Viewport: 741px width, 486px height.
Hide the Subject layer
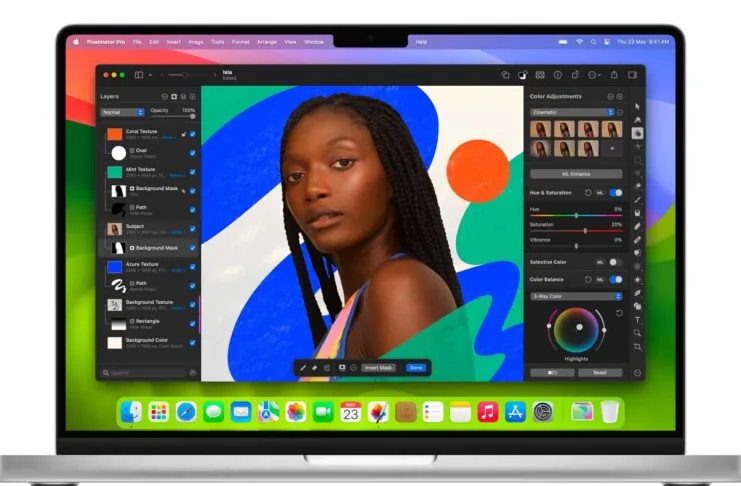pyautogui.click(x=192, y=229)
